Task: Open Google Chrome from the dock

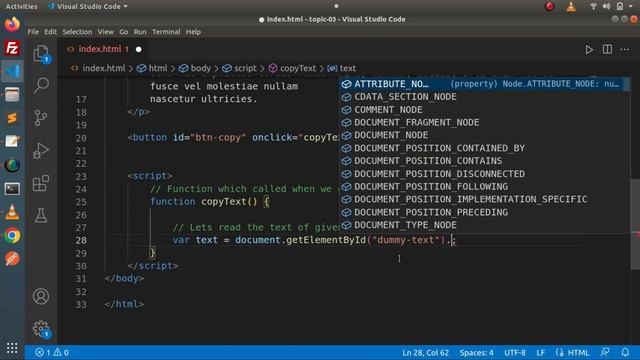Action: tap(12, 236)
